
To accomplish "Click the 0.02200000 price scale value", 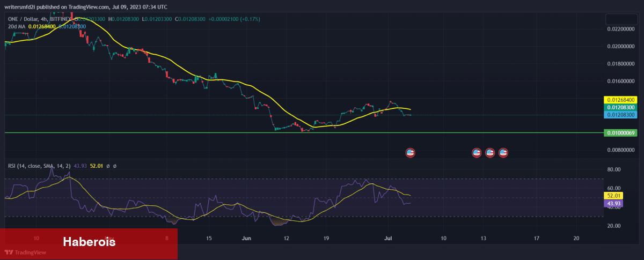I will click(621, 29).
